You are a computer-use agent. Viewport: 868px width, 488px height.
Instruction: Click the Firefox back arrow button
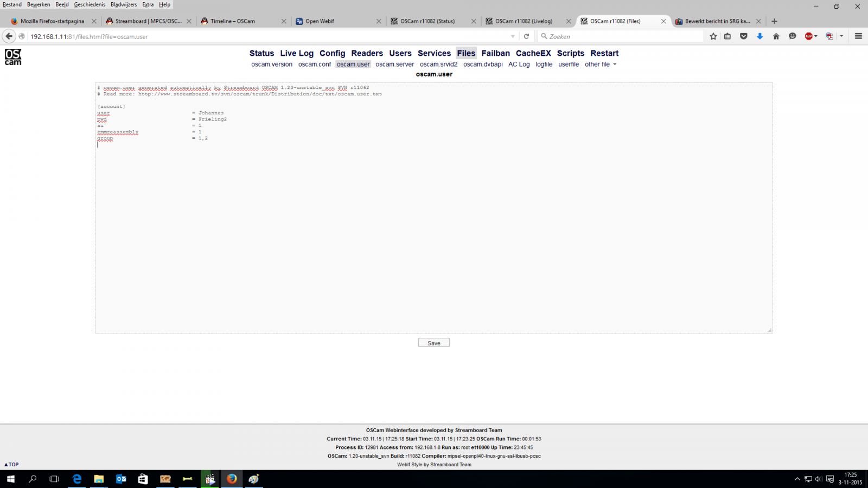[9, 36]
